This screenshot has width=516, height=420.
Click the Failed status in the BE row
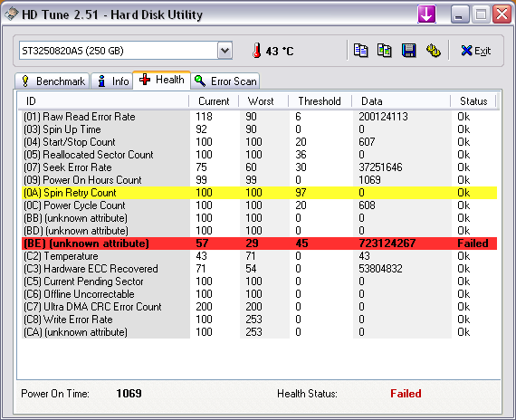(473, 243)
